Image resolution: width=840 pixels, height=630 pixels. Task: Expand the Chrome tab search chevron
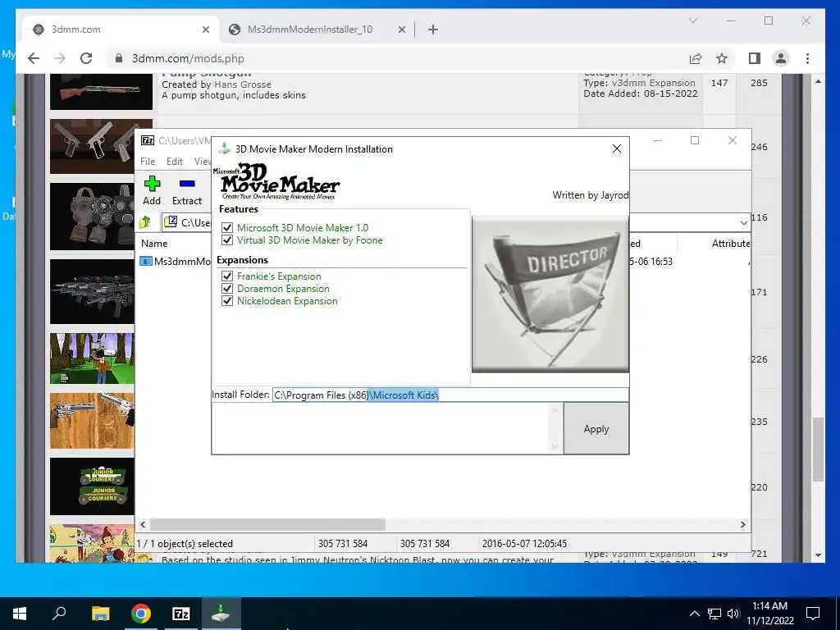pos(693,21)
